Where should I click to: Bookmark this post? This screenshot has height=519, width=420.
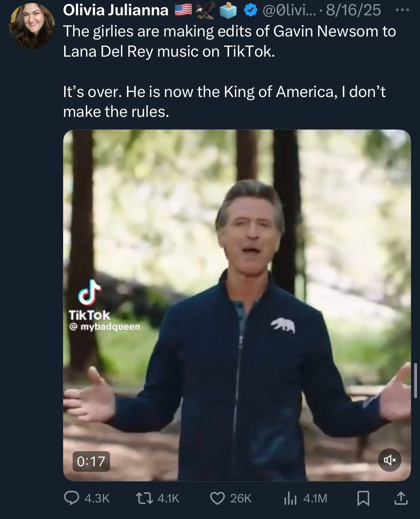point(363,498)
